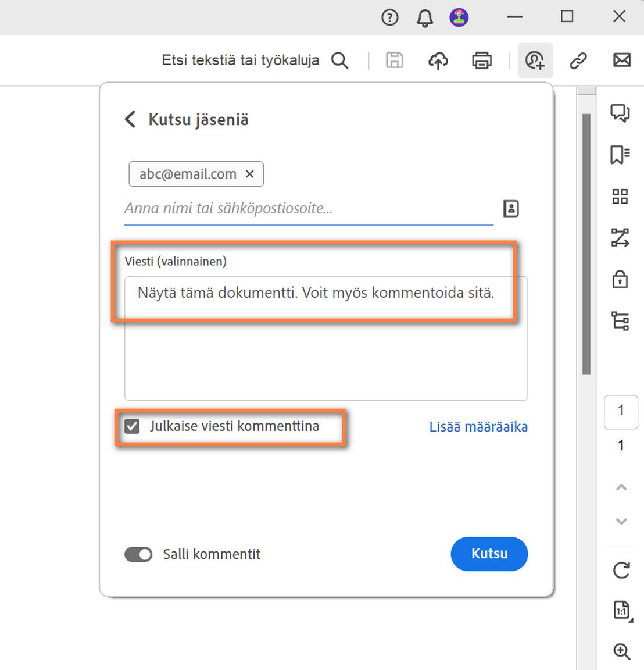Screen dimensions: 644x670
Task: Click the get shareable link icon
Action: (x=578, y=60)
